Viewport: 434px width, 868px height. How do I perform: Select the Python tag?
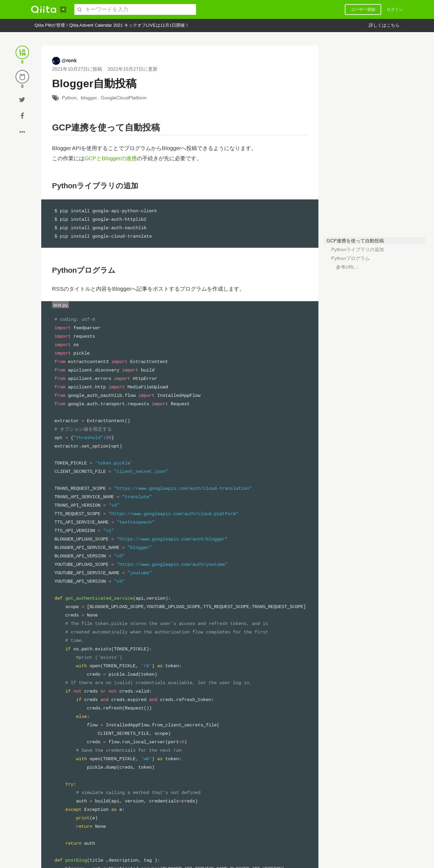tap(69, 98)
